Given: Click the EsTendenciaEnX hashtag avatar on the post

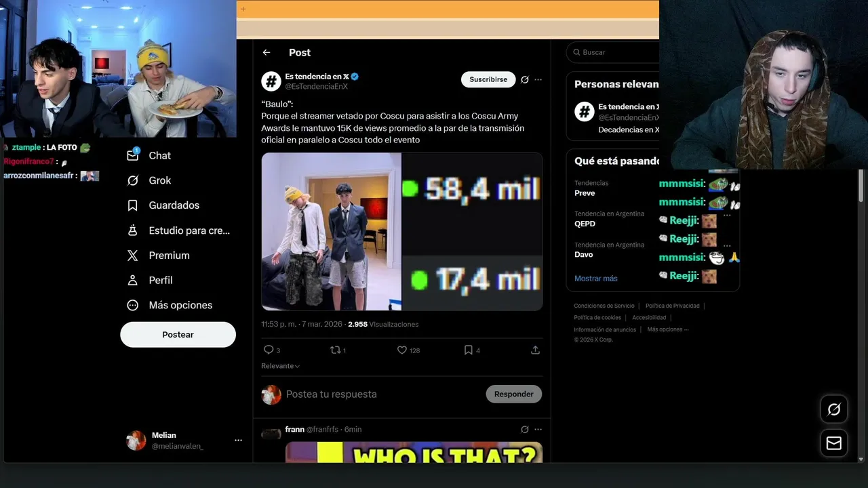Looking at the screenshot, I should (x=271, y=81).
